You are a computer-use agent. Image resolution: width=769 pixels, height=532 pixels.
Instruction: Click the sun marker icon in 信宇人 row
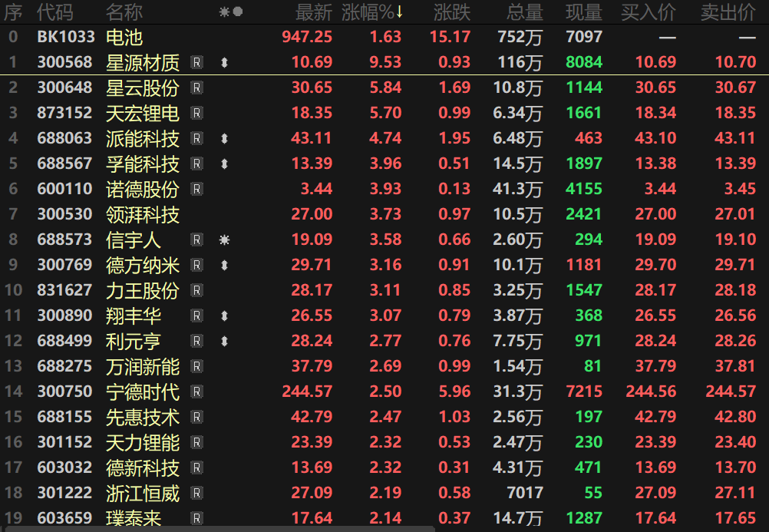point(225,240)
